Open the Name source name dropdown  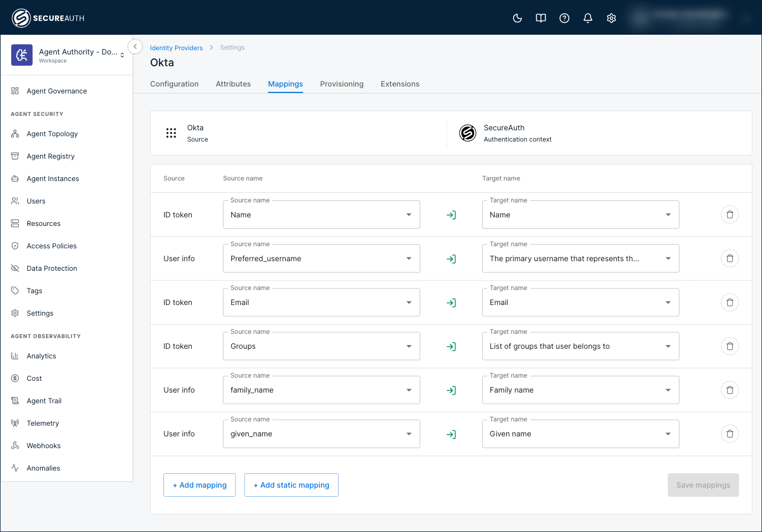click(321, 215)
